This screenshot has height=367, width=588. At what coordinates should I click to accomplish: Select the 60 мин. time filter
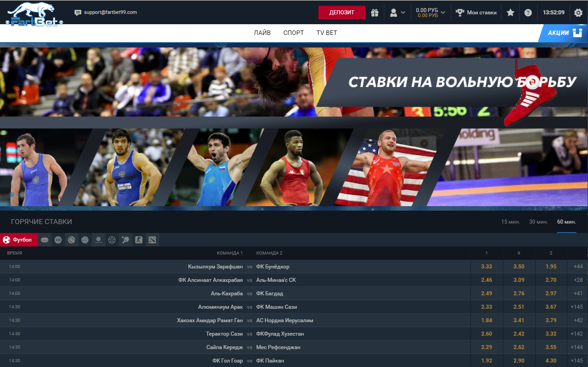pos(566,222)
